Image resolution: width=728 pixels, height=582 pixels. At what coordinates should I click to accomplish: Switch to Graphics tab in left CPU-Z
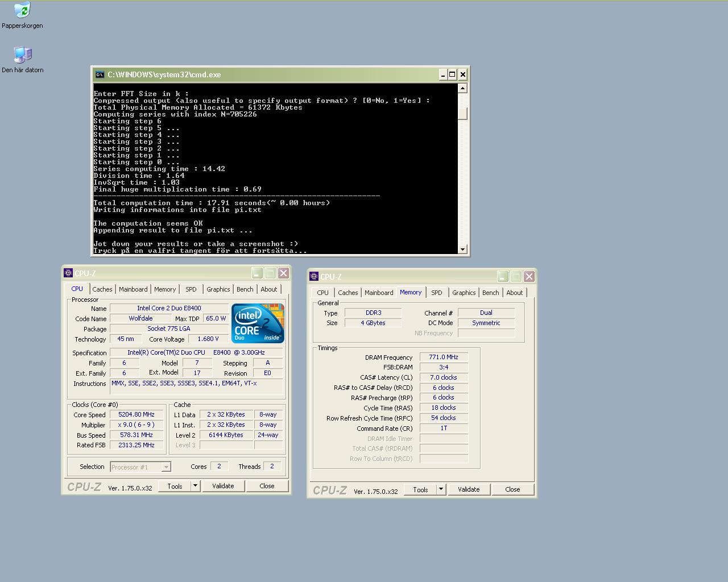point(218,289)
